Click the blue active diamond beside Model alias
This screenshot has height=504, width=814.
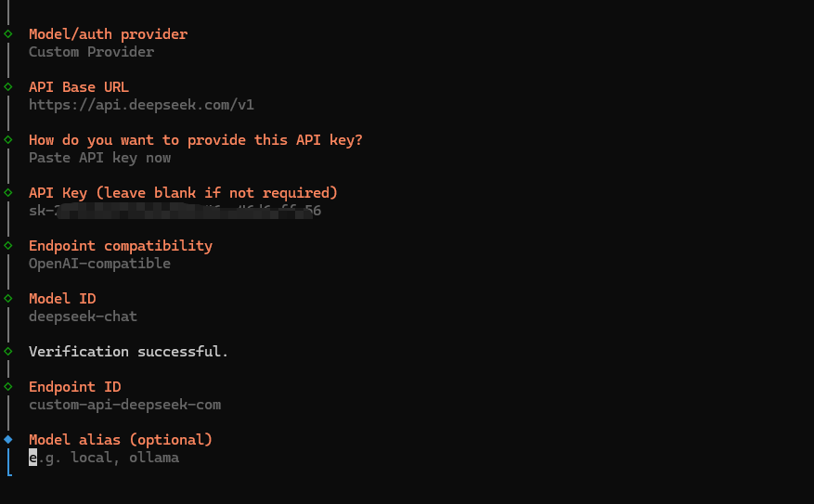[x=8, y=439]
